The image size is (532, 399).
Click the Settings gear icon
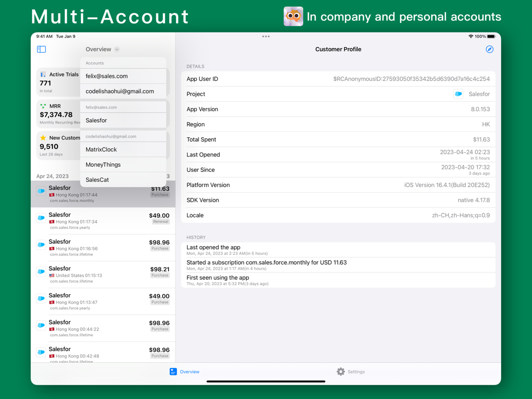pyautogui.click(x=340, y=371)
